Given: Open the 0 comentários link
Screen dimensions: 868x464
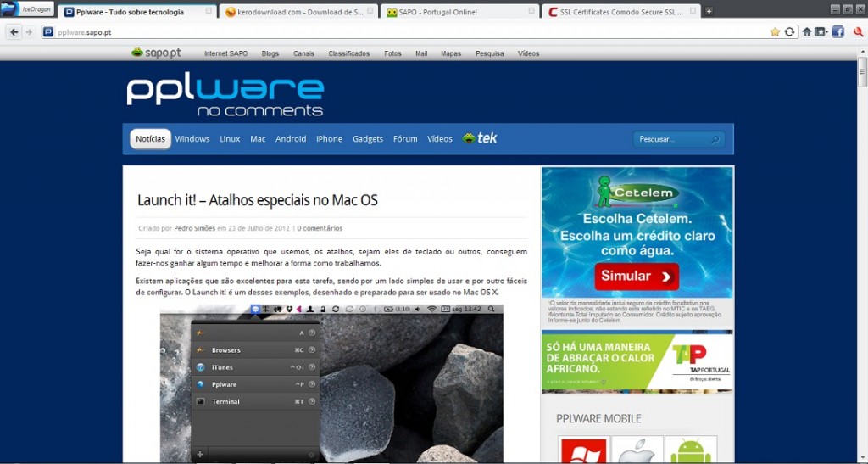Looking at the screenshot, I should point(320,228).
